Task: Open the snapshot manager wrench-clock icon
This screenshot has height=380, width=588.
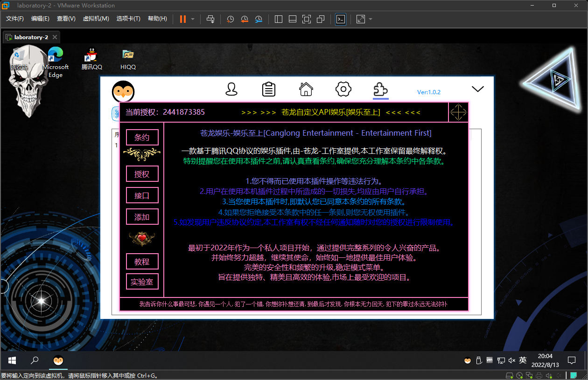Action: [x=259, y=19]
